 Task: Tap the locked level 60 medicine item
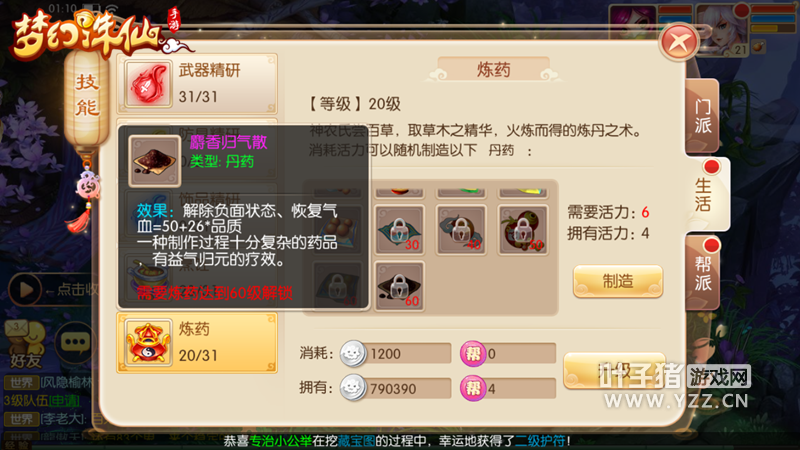point(399,286)
